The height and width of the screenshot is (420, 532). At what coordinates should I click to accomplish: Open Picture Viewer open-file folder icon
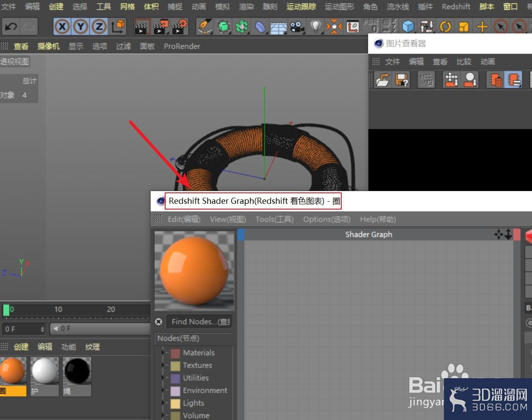tap(383, 80)
